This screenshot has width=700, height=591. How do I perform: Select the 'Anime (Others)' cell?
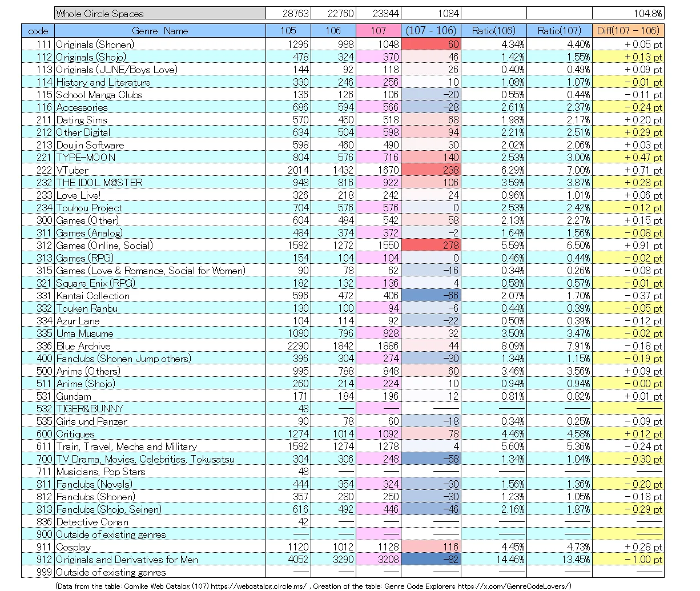click(160, 371)
